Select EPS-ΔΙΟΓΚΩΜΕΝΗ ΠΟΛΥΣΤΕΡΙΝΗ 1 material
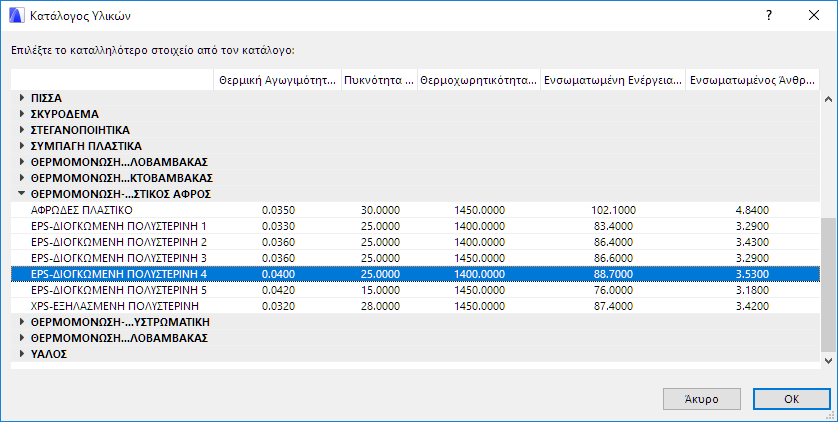The height and width of the screenshot is (422, 838). [119, 226]
